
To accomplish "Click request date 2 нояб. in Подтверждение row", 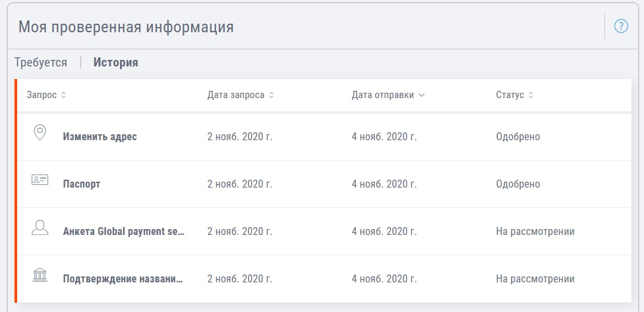I will coord(240,279).
